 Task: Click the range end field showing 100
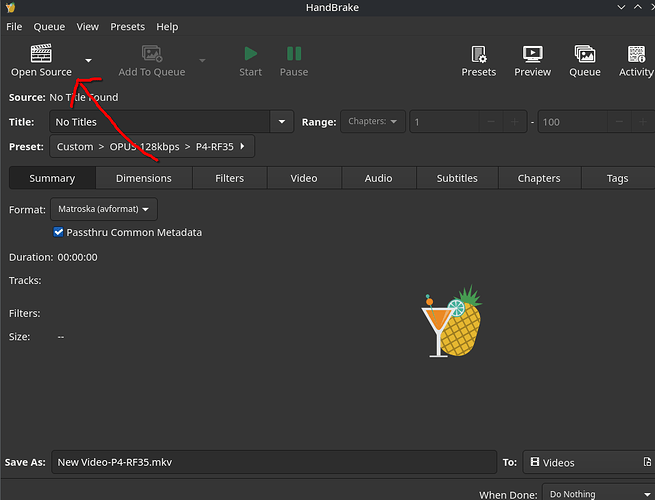click(x=572, y=122)
